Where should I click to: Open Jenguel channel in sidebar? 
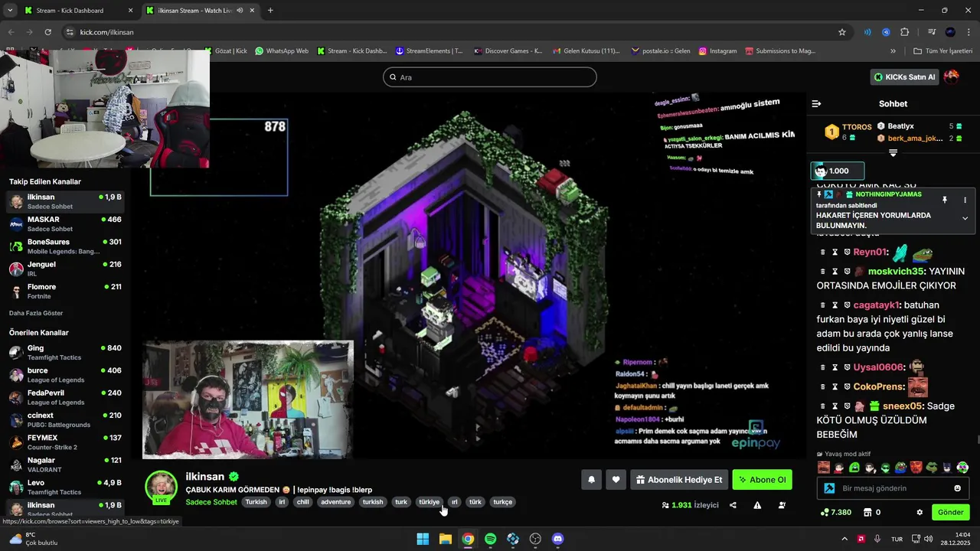(x=65, y=269)
